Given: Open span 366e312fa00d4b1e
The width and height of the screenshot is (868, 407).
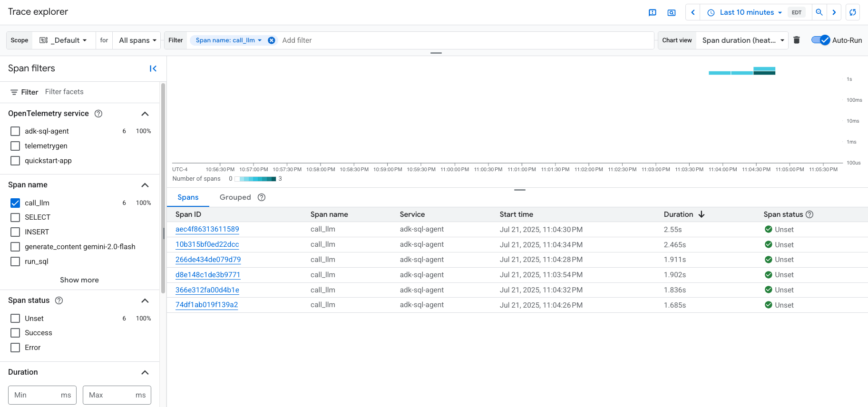Looking at the screenshot, I should 207,290.
